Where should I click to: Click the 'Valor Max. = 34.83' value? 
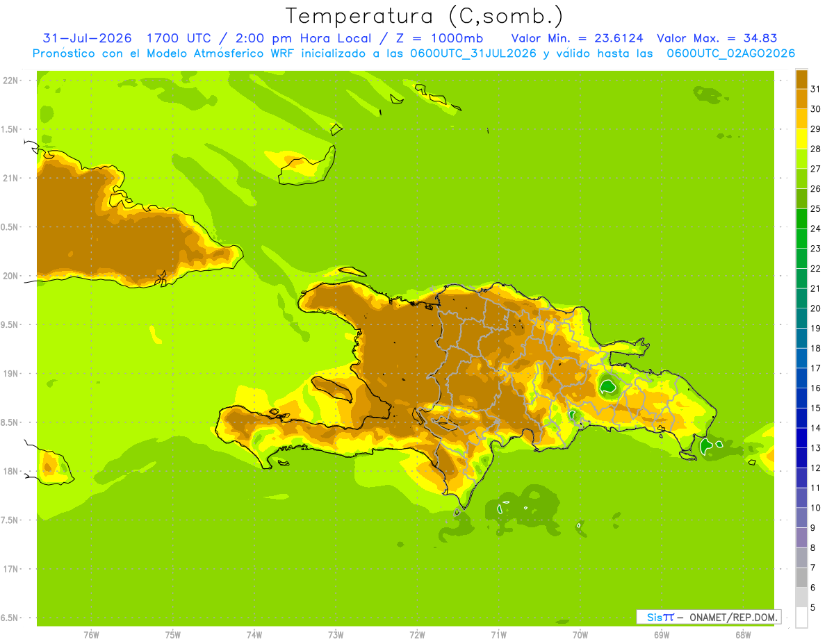click(717, 38)
